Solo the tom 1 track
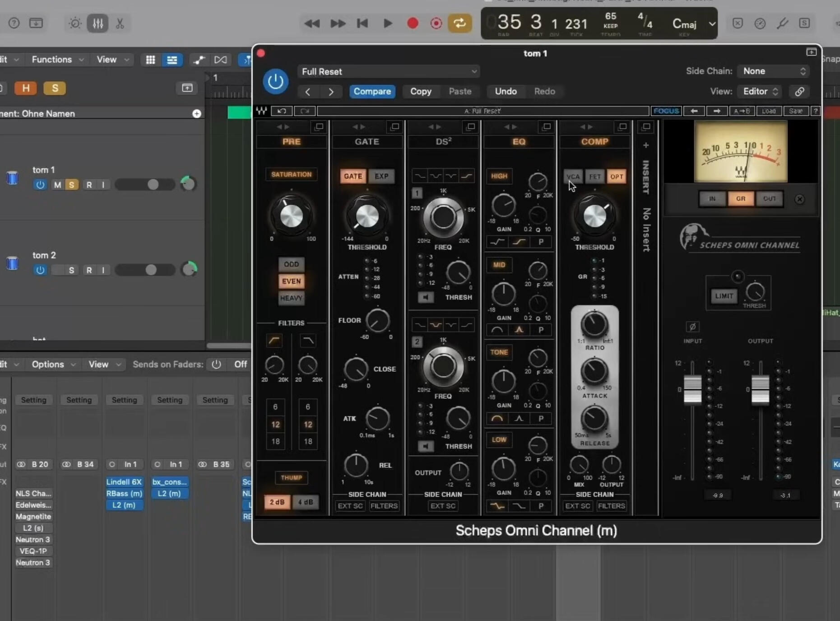 [71, 185]
